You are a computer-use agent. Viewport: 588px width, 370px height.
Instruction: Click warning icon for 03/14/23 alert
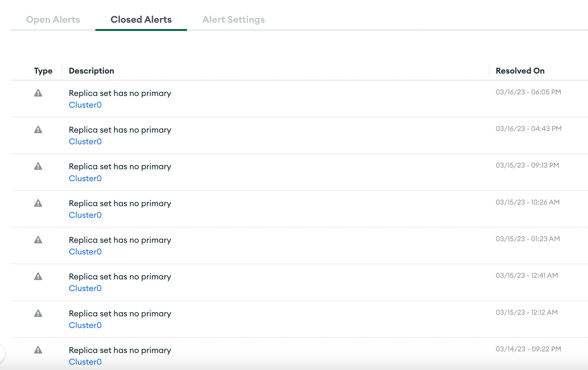[38, 350]
